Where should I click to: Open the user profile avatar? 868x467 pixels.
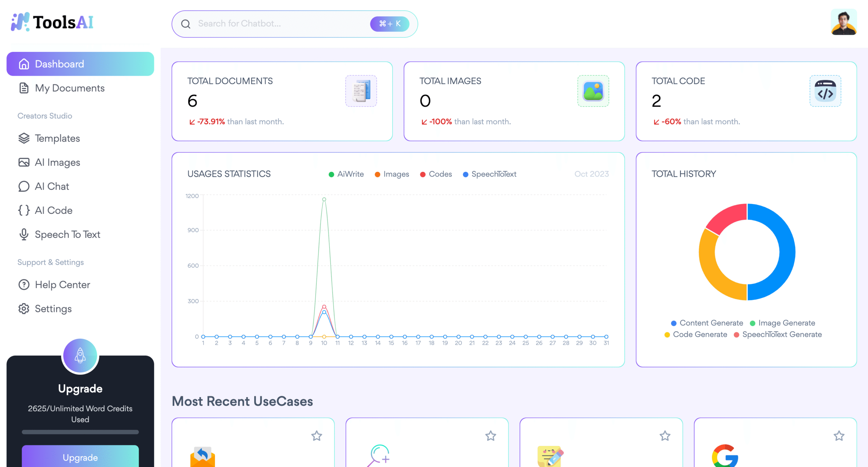pyautogui.click(x=844, y=22)
